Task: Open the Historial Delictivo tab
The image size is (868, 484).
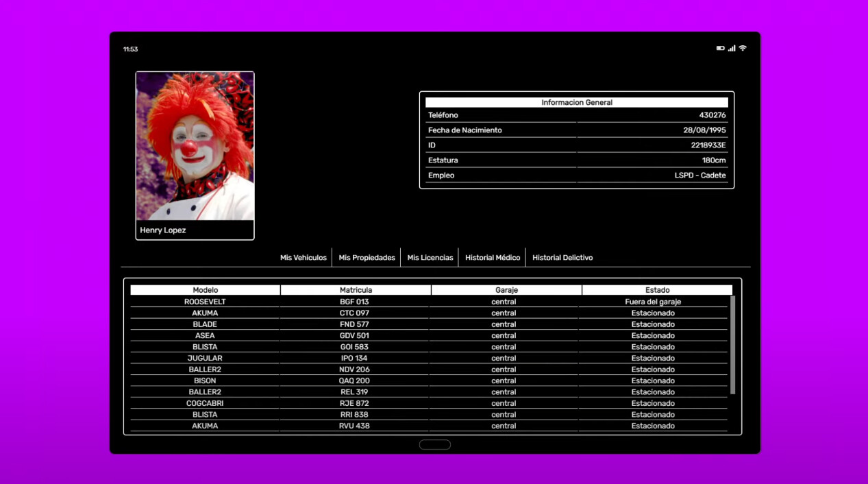Action: [562, 258]
